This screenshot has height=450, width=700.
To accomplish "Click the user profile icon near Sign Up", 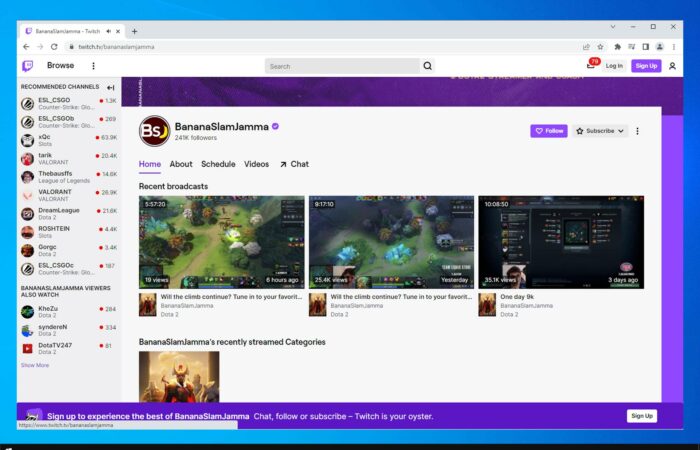I will [672, 66].
